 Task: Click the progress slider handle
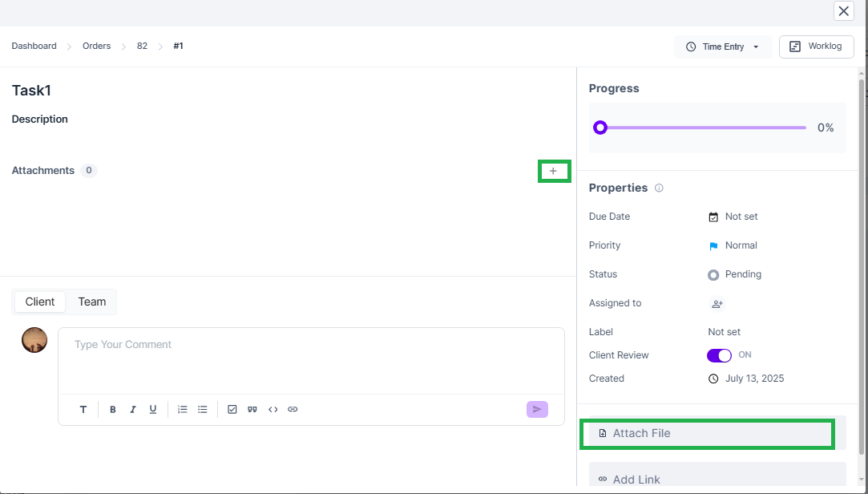click(600, 128)
